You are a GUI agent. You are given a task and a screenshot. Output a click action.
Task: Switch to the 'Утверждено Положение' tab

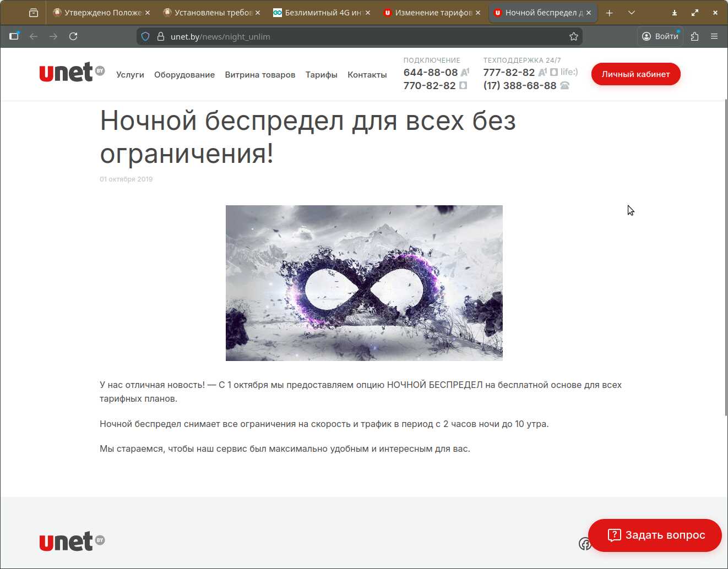[x=102, y=13]
